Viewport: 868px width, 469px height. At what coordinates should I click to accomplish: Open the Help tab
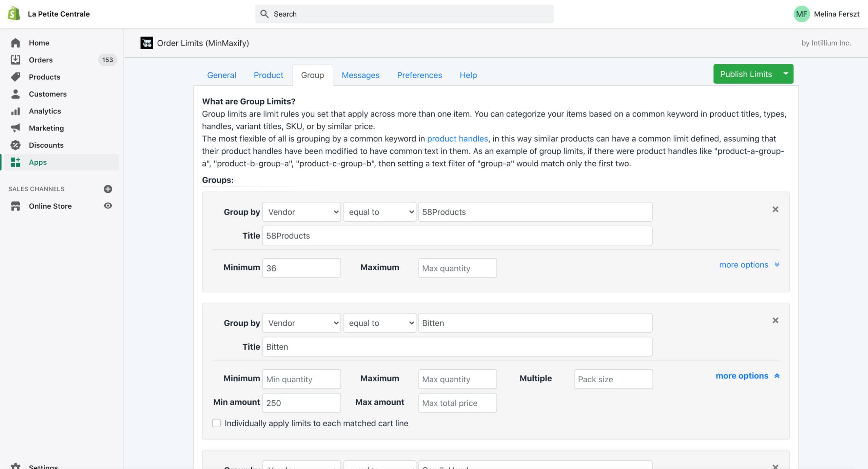tap(468, 75)
